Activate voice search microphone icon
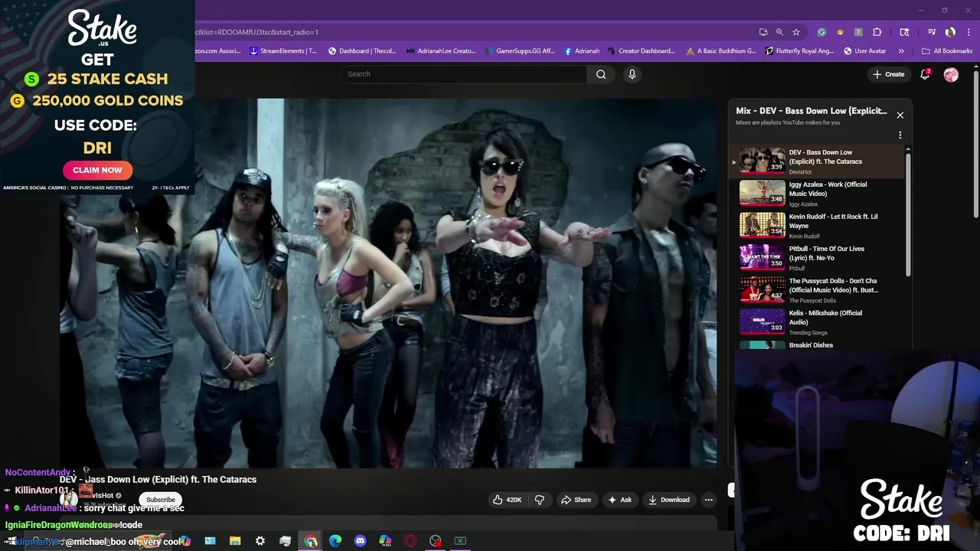The height and width of the screenshot is (551, 980). tap(632, 74)
